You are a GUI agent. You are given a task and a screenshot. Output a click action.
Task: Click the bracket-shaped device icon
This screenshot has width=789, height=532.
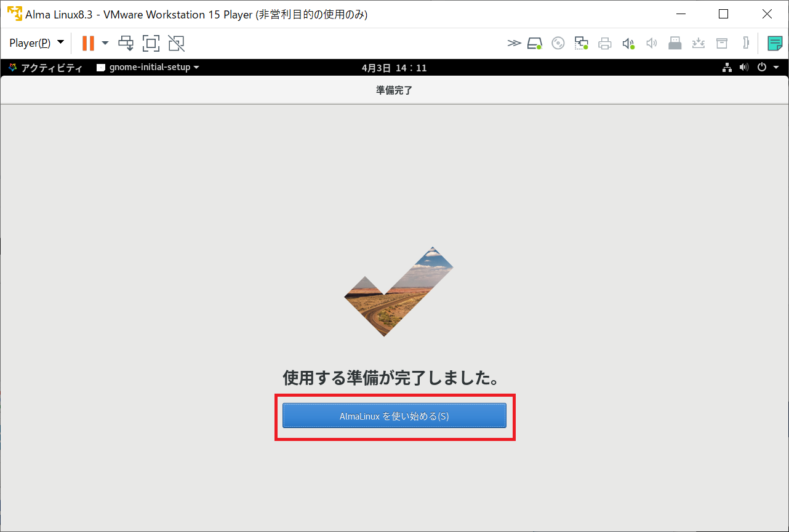746,43
